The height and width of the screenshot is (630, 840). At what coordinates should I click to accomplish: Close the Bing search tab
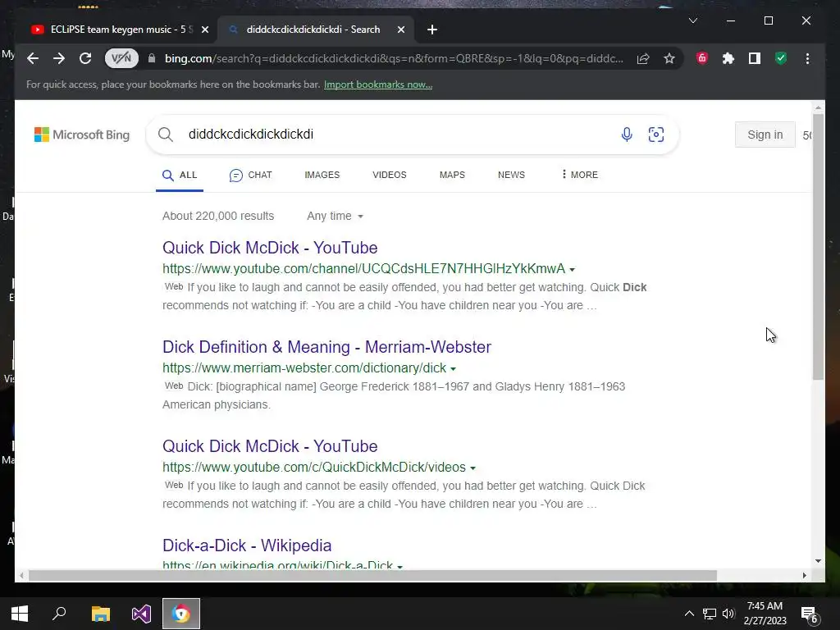tap(400, 30)
